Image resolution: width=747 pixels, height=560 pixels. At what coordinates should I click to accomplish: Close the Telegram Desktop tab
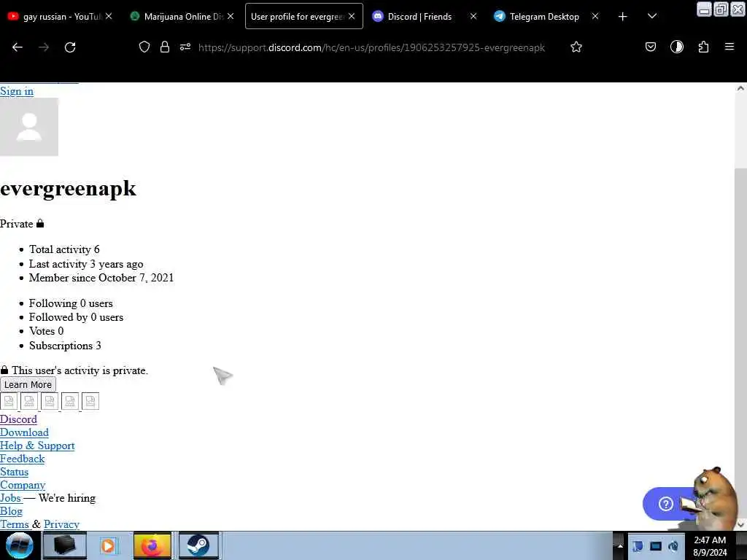point(595,16)
